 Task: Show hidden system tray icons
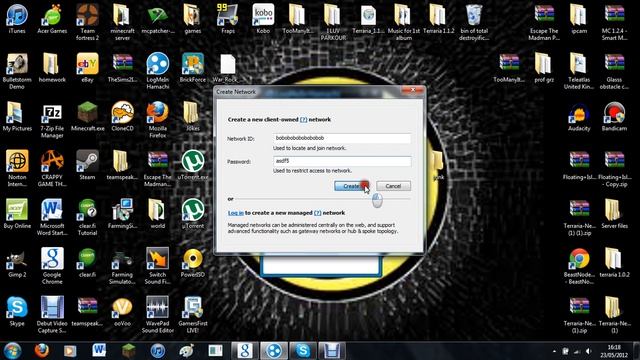(554, 351)
